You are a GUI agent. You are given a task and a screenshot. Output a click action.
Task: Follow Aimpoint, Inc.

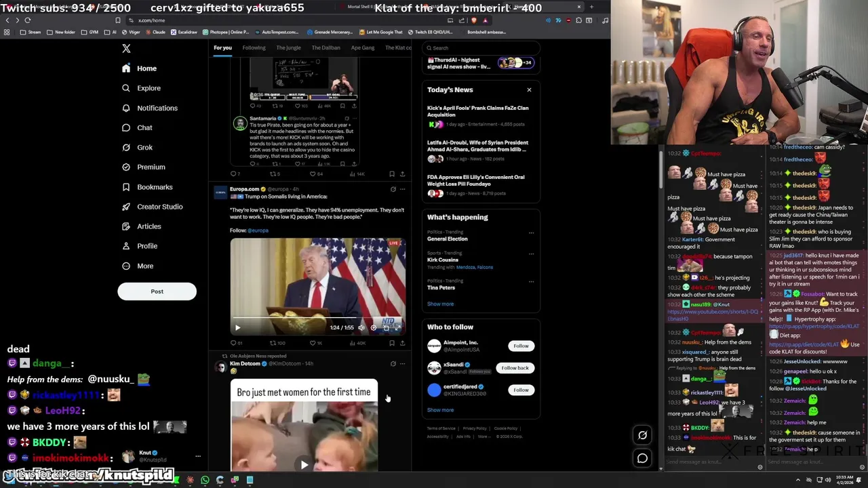tap(521, 346)
